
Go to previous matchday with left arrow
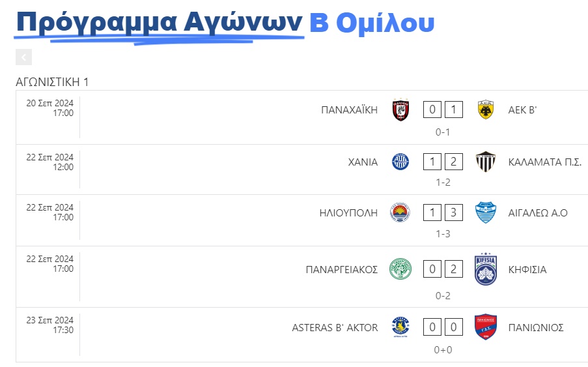tap(23, 57)
